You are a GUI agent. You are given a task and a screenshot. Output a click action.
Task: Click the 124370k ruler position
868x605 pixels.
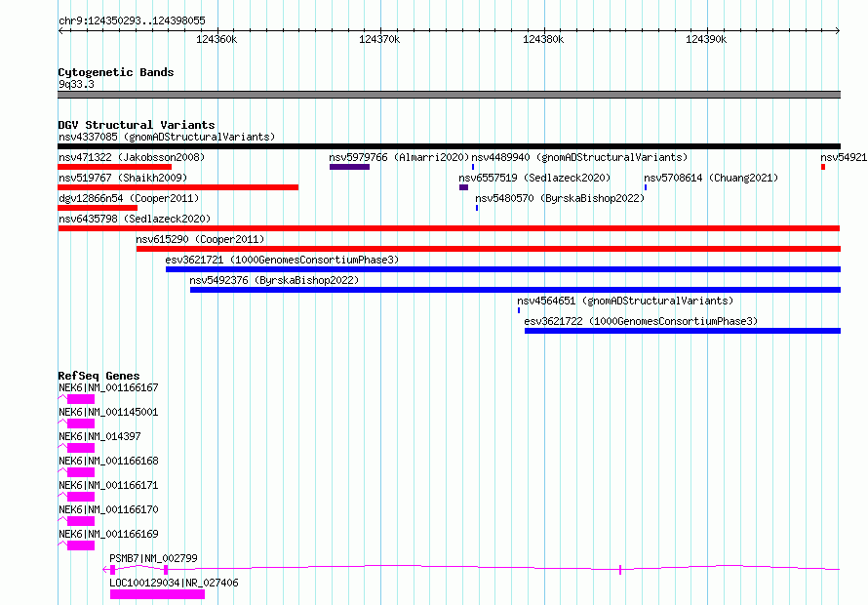[379, 39]
